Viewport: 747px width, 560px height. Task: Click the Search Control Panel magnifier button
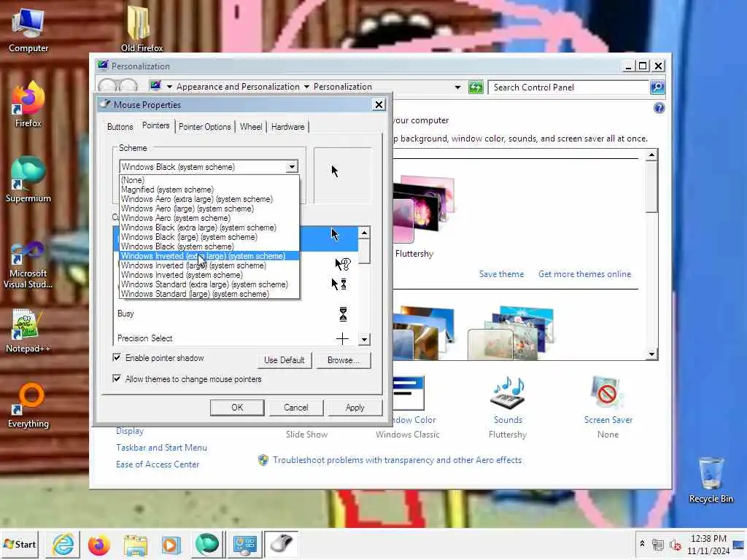657,87
